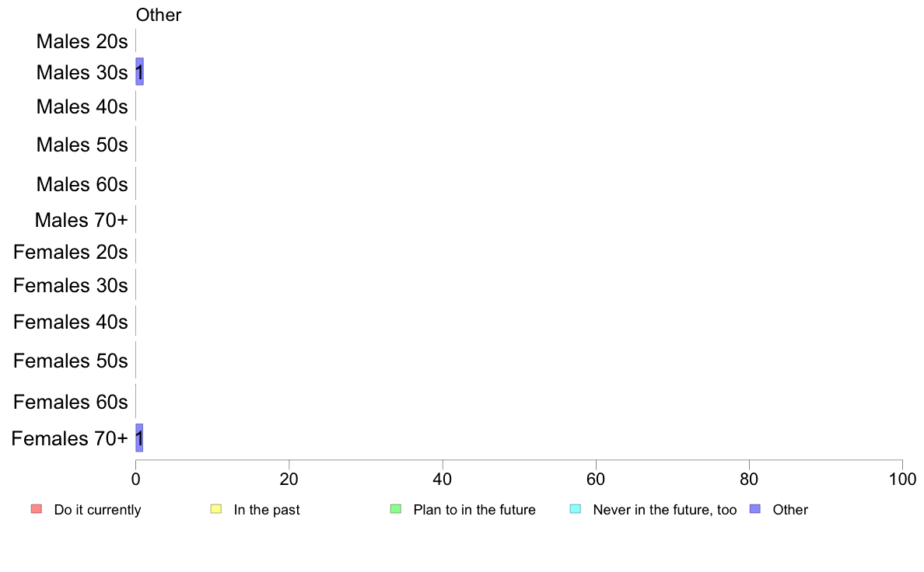Image resolution: width=924 pixels, height=572 pixels.
Task: Click the 'Males 60s' row label
Action: coord(82,184)
